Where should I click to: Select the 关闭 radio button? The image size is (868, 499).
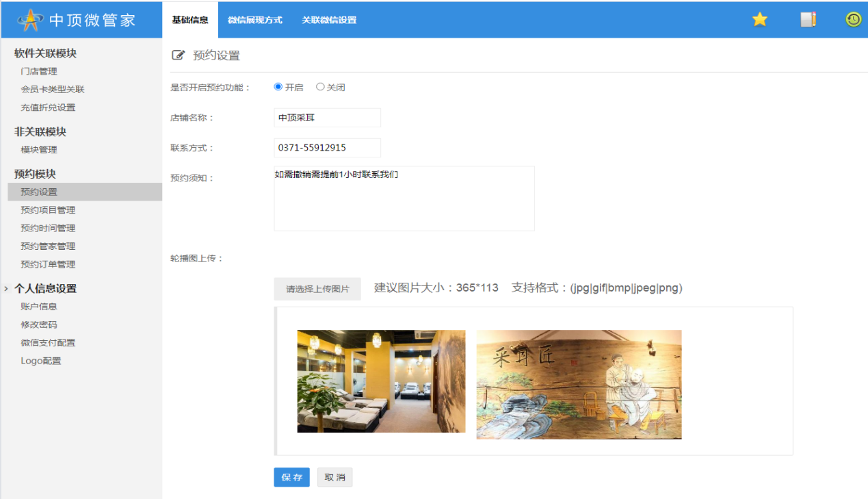320,87
